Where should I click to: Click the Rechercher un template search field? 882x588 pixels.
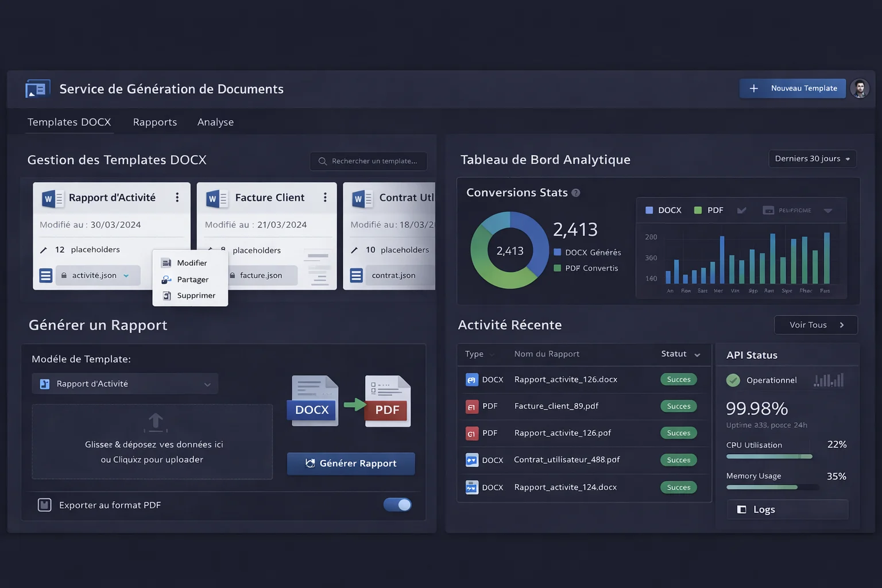(369, 161)
